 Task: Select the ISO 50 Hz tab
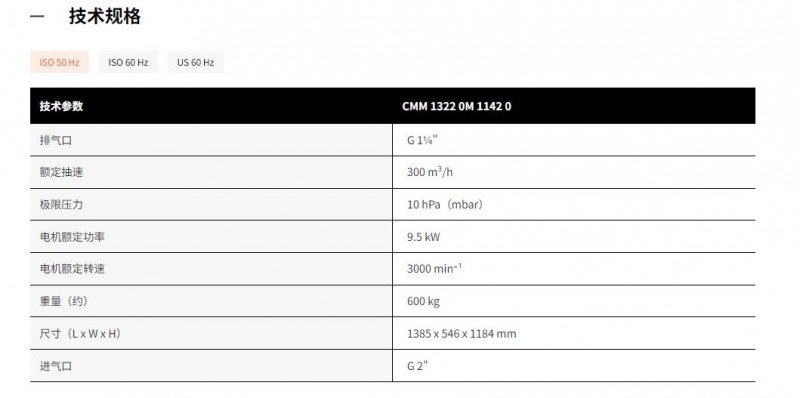click(x=59, y=62)
